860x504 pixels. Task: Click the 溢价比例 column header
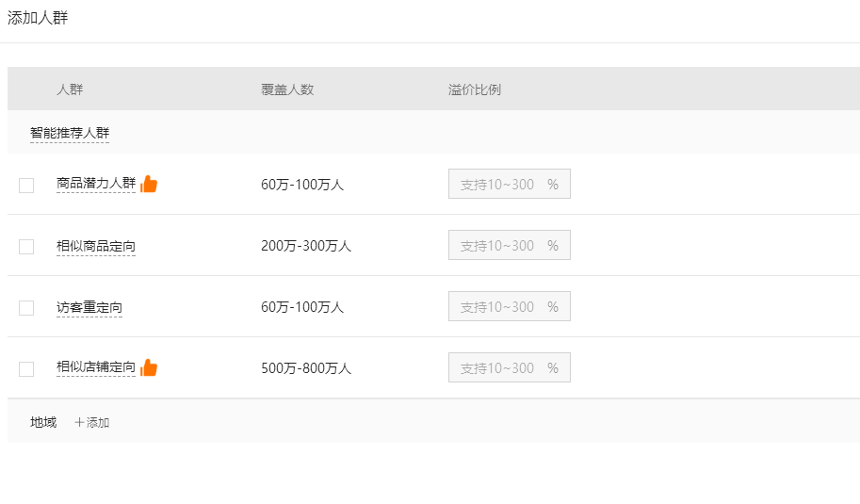point(475,89)
